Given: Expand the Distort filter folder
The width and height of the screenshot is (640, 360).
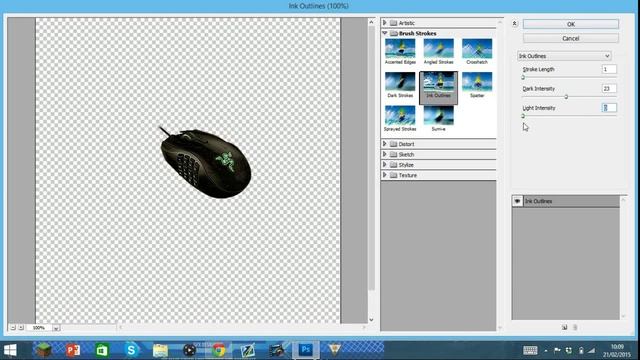Looking at the screenshot, I should (x=384, y=144).
